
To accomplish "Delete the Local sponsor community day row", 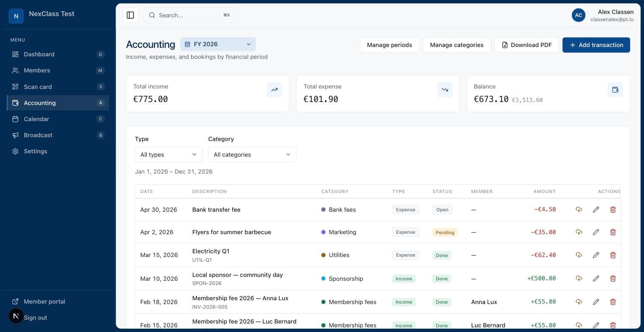I will pos(613,279).
